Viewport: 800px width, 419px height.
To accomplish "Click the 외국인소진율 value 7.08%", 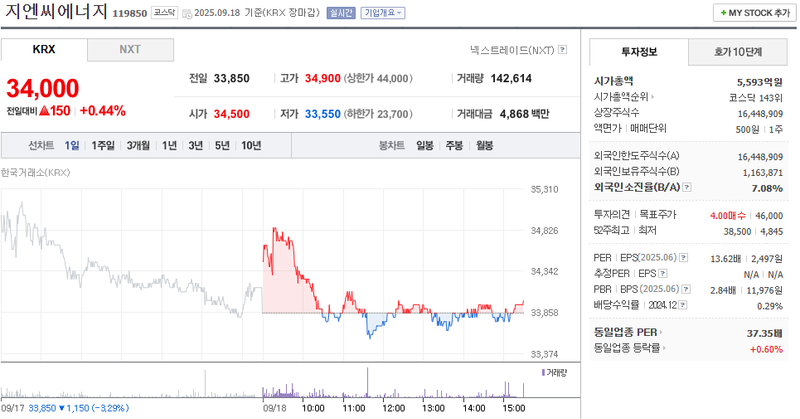I will point(767,188).
